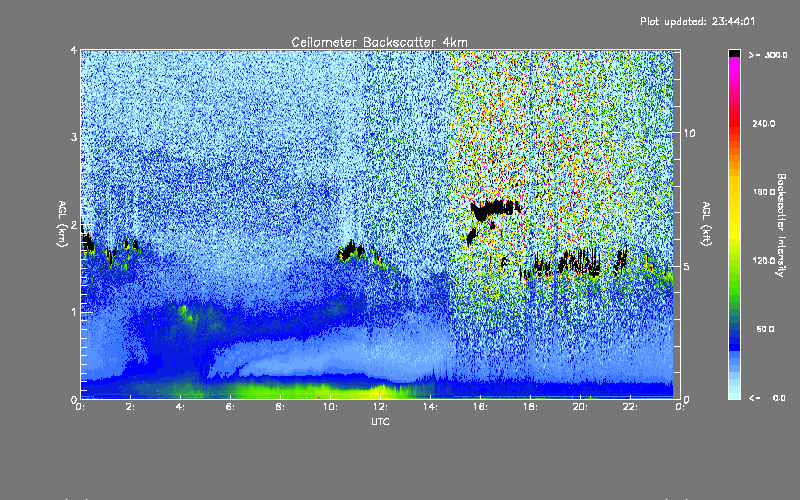The width and height of the screenshot is (800, 500).
Task: Click the '4' km label on left axis
Action: point(74,50)
